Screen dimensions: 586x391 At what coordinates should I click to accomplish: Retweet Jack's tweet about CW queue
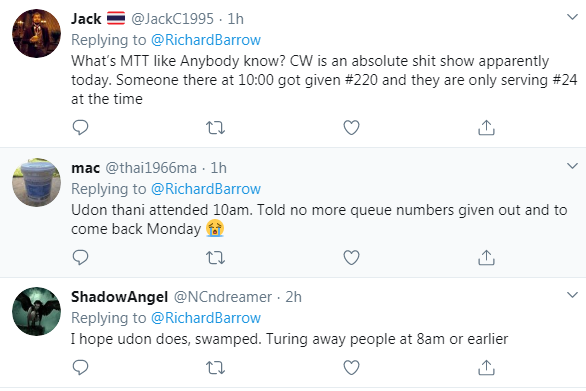(x=216, y=128)
